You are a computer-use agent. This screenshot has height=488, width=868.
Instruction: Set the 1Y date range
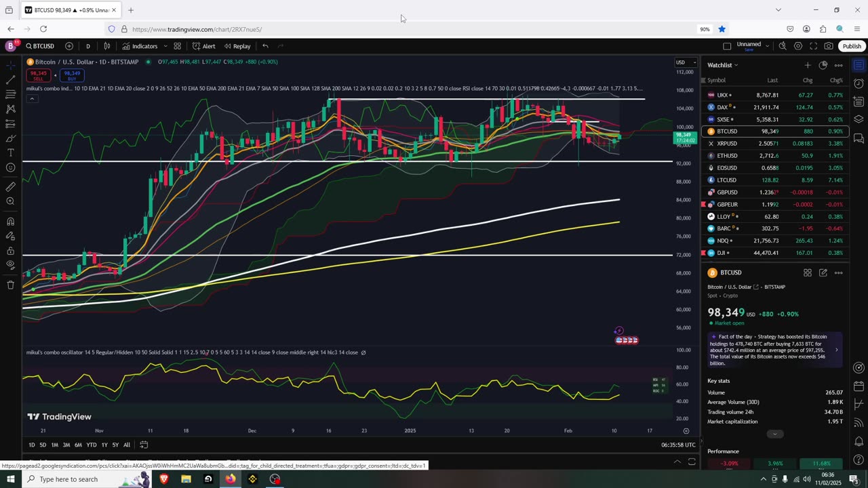[104, 445]
